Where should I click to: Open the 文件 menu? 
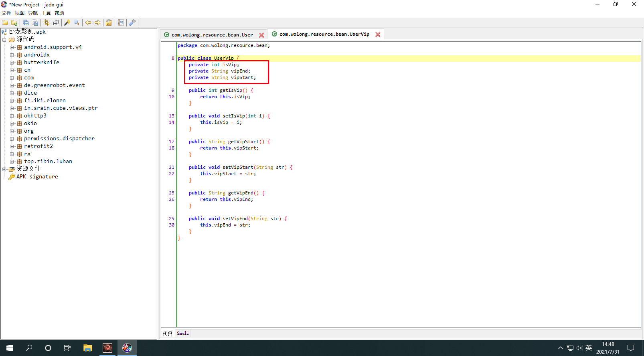click(6, 13)
